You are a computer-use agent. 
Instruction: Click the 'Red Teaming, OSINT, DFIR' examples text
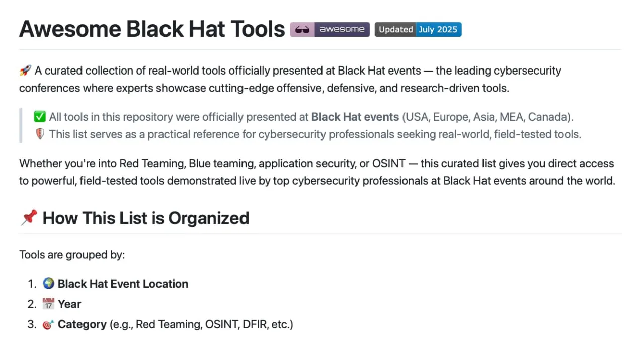(201, 325)
